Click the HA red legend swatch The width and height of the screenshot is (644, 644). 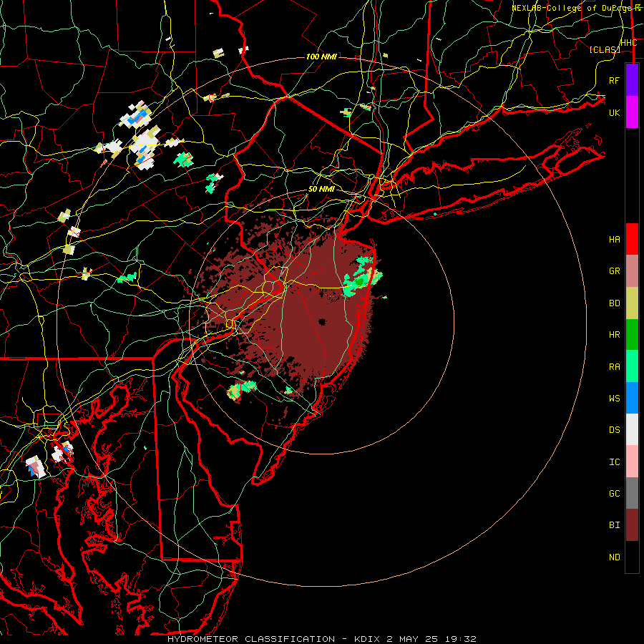(x=632, y=239)
